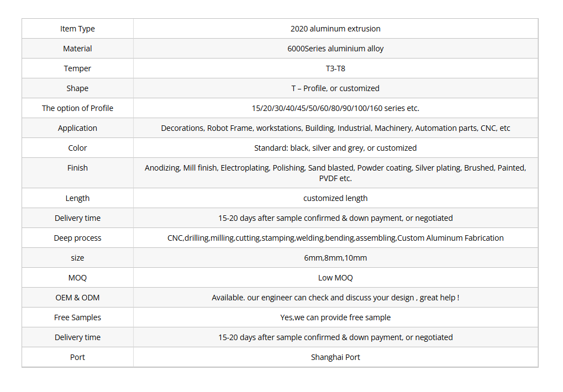Click the "Application" row label
Image resolution: width=563 pixels, height=392 pixels.
click(x=77, y=128)
